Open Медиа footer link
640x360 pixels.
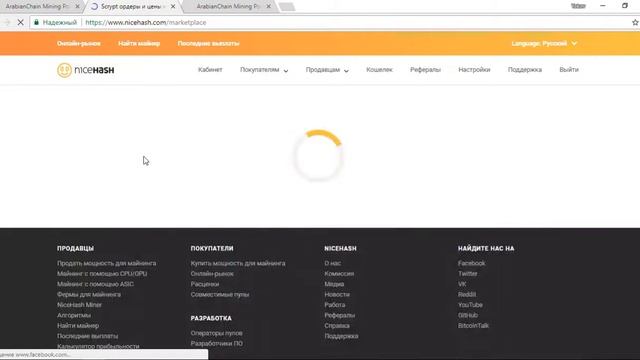[x=334, y=284]
